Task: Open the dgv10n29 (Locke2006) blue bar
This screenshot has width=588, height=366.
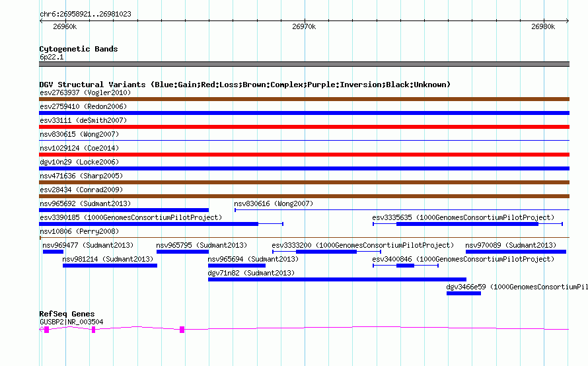Action: pyautogui.click(x=304, y=168)
